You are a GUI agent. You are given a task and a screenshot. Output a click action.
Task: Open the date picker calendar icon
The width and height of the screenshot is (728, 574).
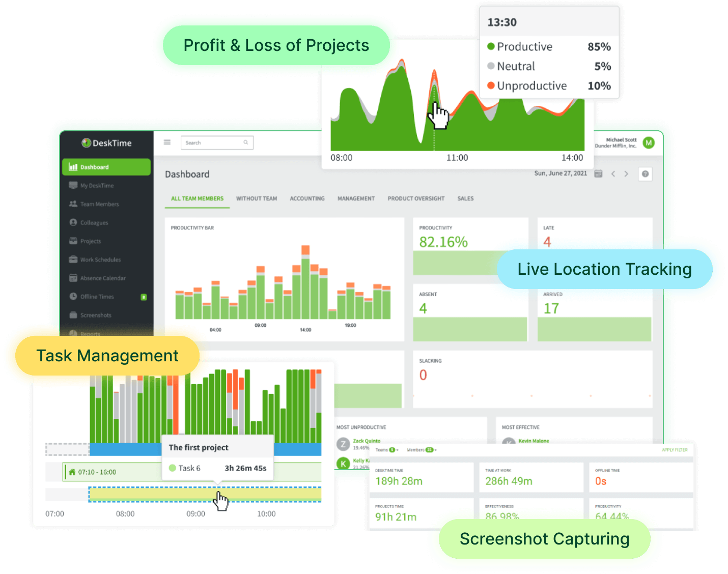pos(599,174)
